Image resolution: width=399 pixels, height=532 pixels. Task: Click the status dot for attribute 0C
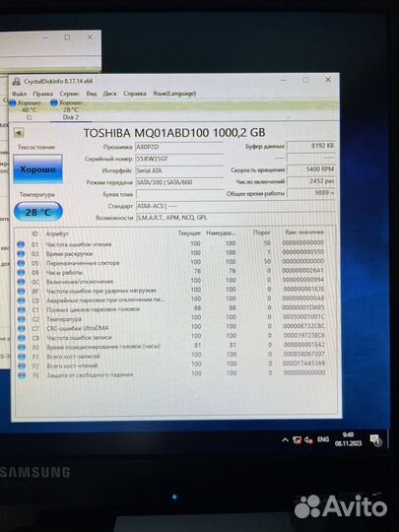pyautogui.click(x=21, y=282)
